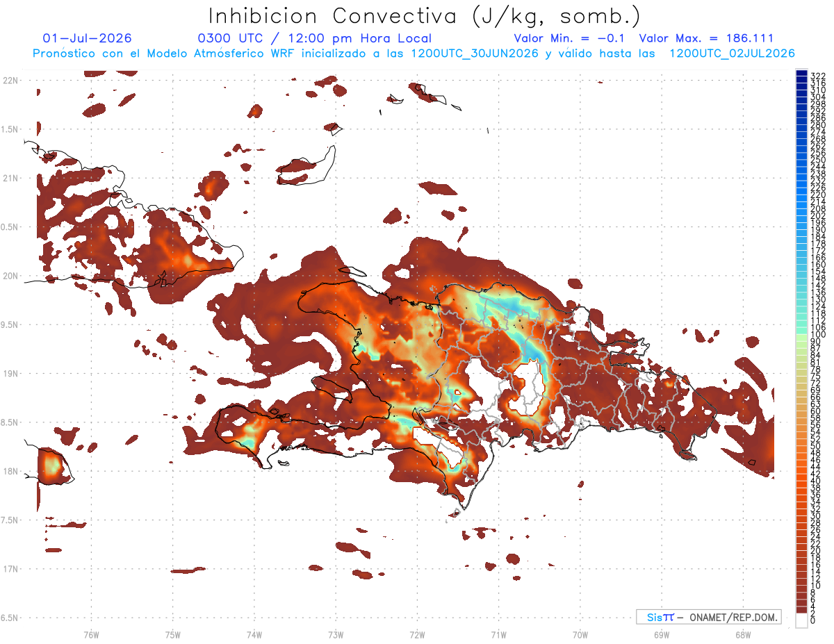
Task: Click the "7.5N" latitude label
Action: click(9, 520)
